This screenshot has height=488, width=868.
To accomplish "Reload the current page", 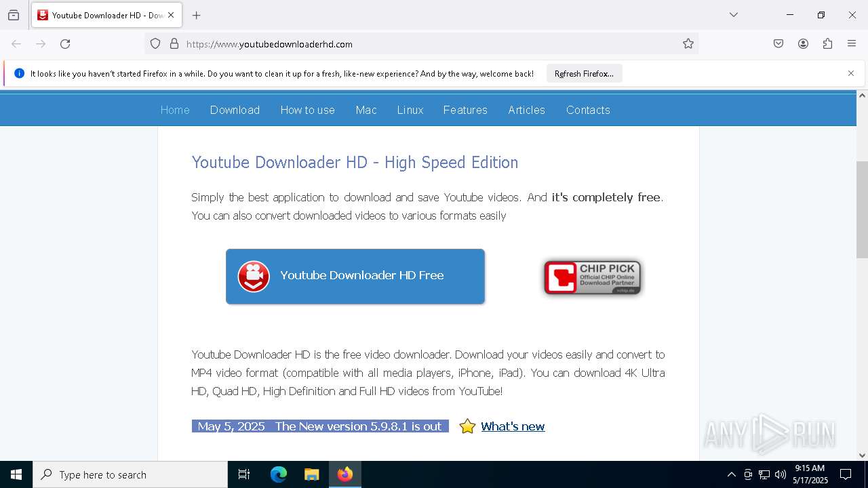I will click(x=65, y=44).
